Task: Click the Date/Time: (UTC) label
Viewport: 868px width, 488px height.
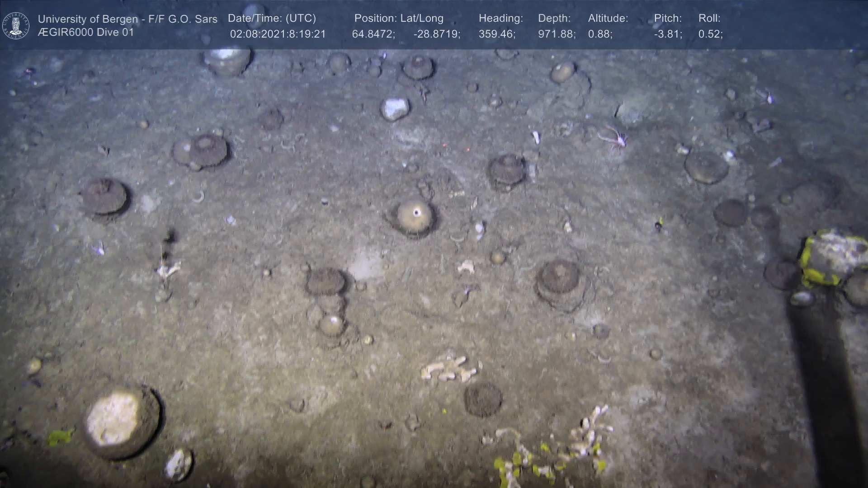Action: pos(272,19)
